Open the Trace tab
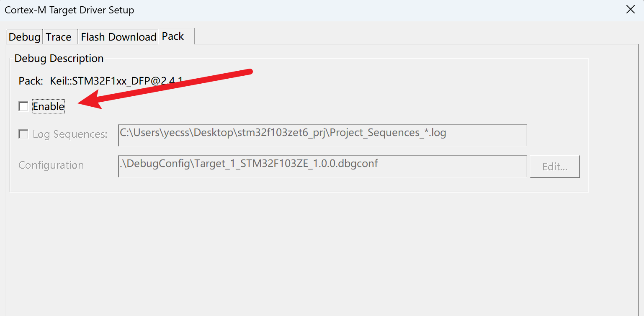The image size is (644, 316). coord(59,37)
